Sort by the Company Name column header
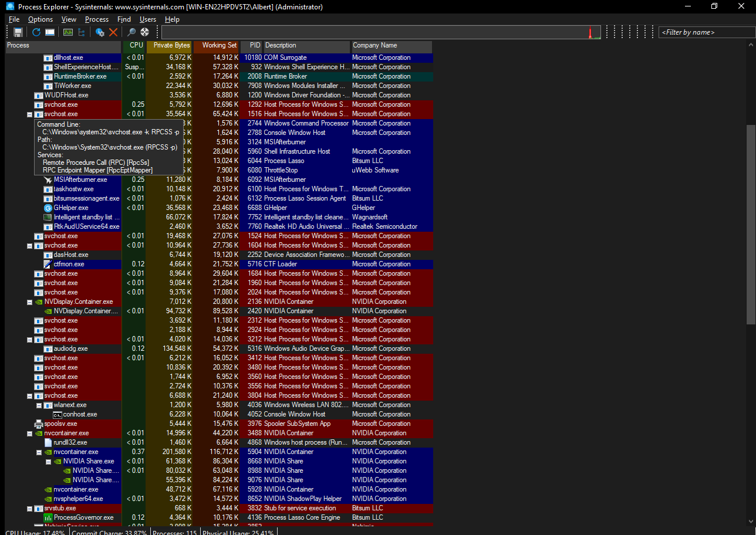Image resolution: width=756 pixels, height=535 pixels. pyautogui.click(x=392, y=47)
